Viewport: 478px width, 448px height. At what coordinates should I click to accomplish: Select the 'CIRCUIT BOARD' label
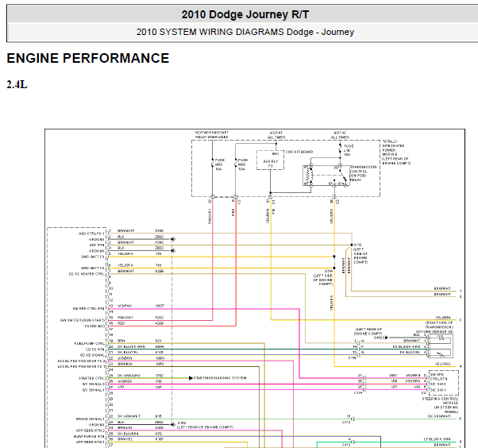pos(299,152)
